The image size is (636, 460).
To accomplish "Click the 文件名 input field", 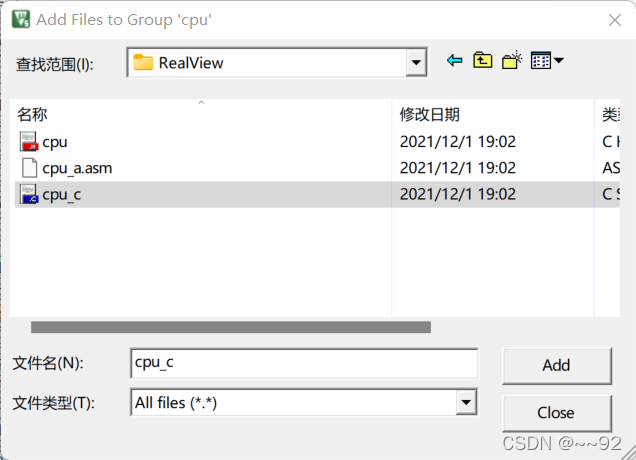I will click(304, 363).
